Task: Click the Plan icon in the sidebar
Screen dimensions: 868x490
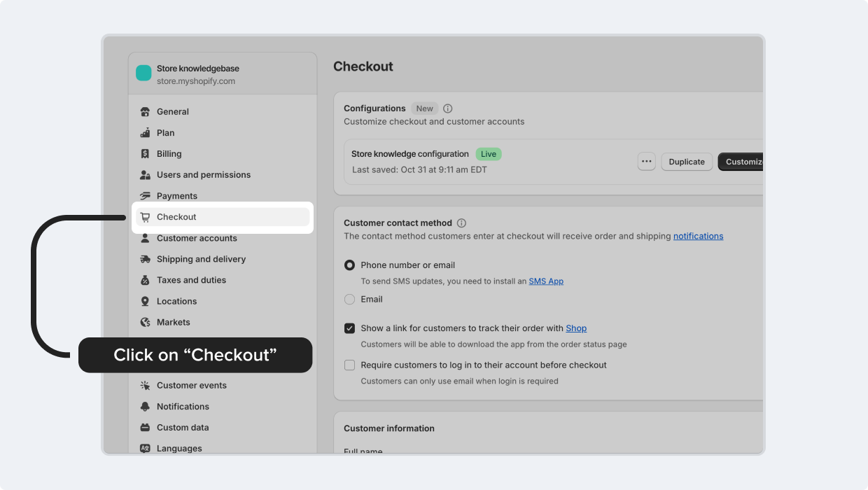Action: [x=145, y=133]
